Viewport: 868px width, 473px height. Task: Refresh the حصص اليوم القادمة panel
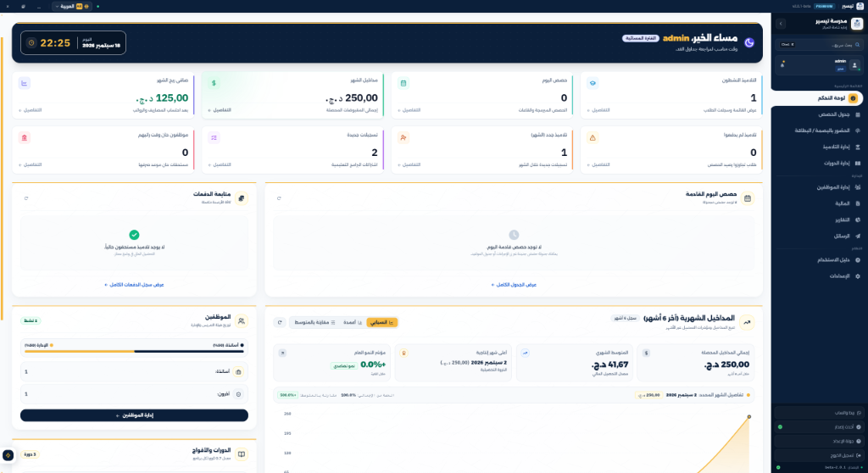point(279,198)
